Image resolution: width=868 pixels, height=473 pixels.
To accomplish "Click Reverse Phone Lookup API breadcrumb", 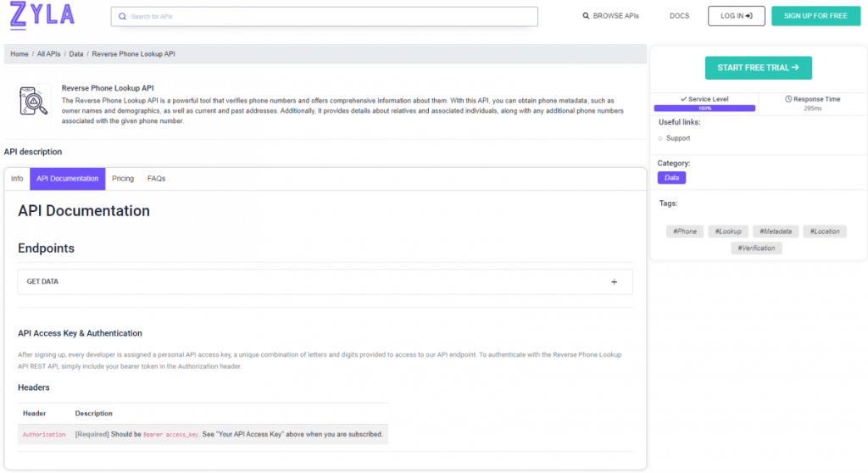I will 133,54.
